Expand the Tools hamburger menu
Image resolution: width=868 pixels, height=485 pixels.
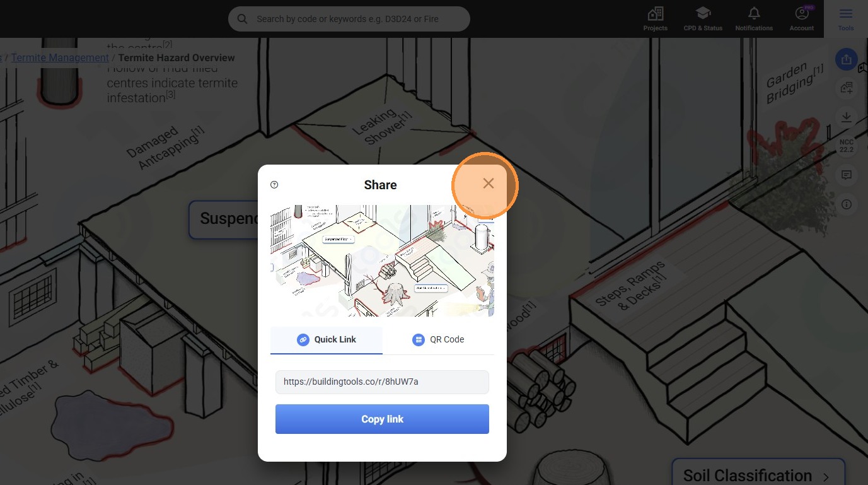pyautogui.click(x=846, y=19)
